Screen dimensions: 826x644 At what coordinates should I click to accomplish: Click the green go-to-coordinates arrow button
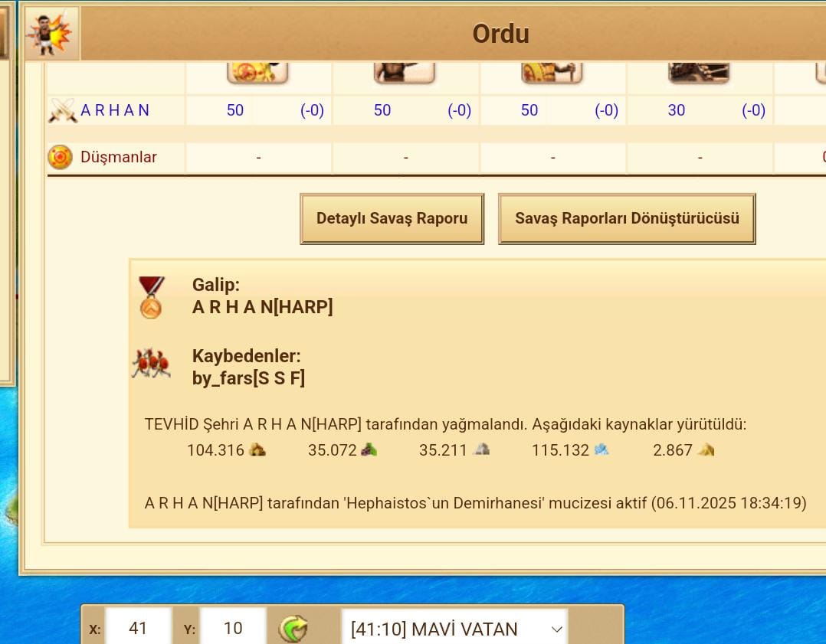pos(293,629)
